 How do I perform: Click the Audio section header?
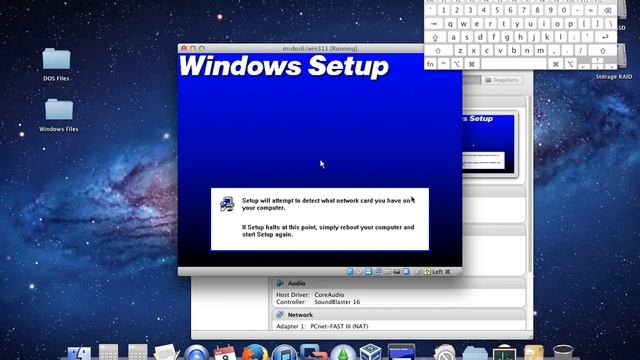coord(398,283)
